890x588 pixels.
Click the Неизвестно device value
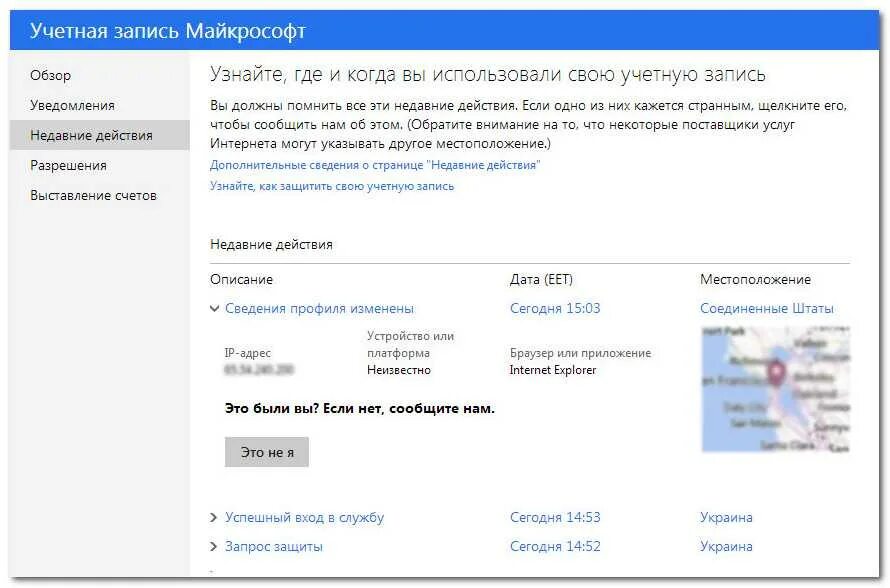point(398,370)
